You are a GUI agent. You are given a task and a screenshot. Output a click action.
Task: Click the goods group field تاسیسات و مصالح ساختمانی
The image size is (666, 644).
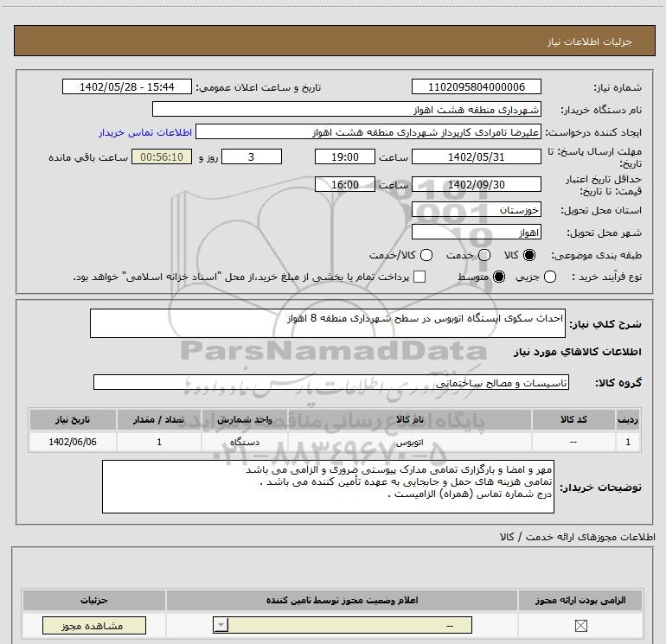coord(331,382)
